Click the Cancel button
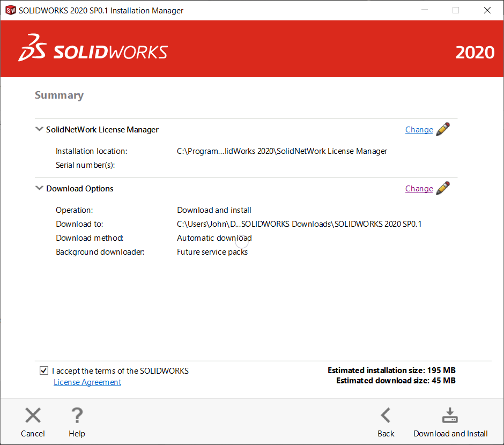Image resolution: width=504 pixels, height=445 pixels. point(33,424)
